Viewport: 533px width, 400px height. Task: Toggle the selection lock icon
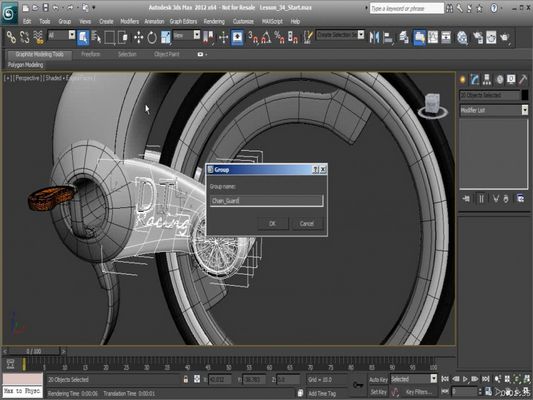[186, 379]
